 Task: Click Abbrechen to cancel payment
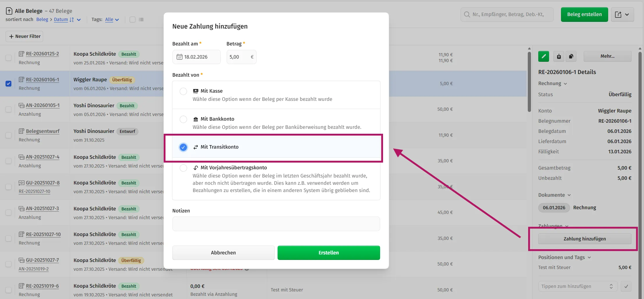point(223,253)
